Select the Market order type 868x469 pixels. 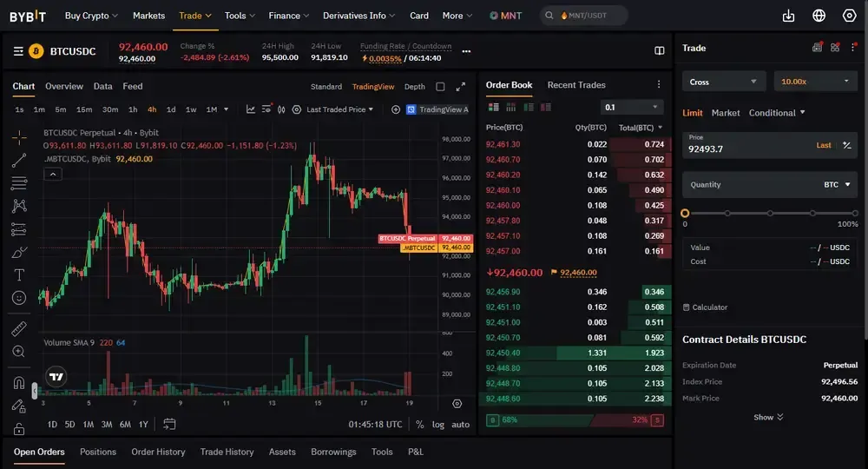[725, 113]
